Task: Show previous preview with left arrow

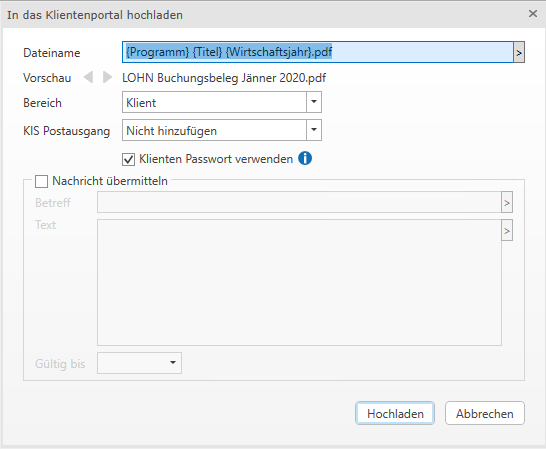Action: pyautogui.click(x=88, y=77)
